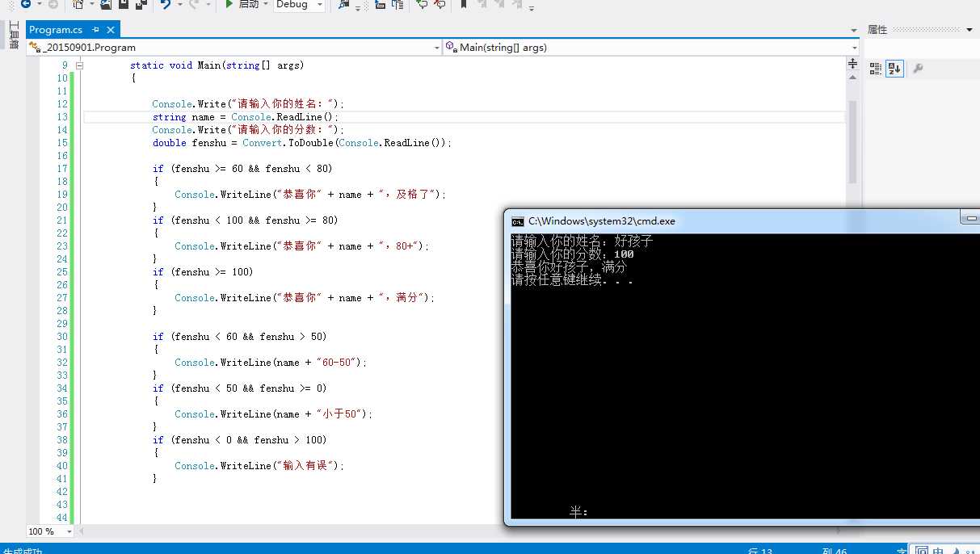The height and width of the screenshot is (554, 980).
Task: Click the 'double fenshu = Convert.ToDouble' line
Action: (302, 143)
